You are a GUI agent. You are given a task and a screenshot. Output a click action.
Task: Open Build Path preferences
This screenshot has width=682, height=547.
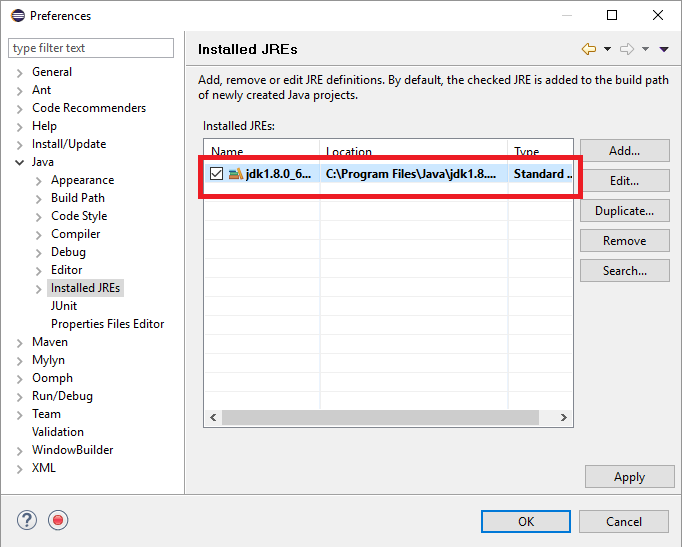78,198
